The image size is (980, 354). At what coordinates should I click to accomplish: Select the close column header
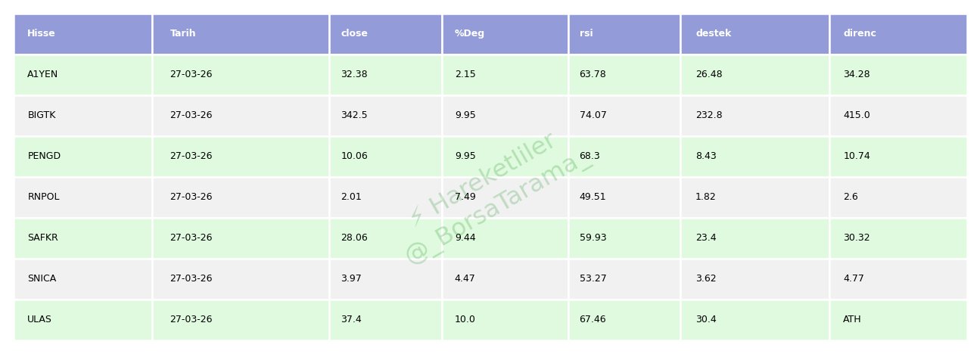point(354,33)
